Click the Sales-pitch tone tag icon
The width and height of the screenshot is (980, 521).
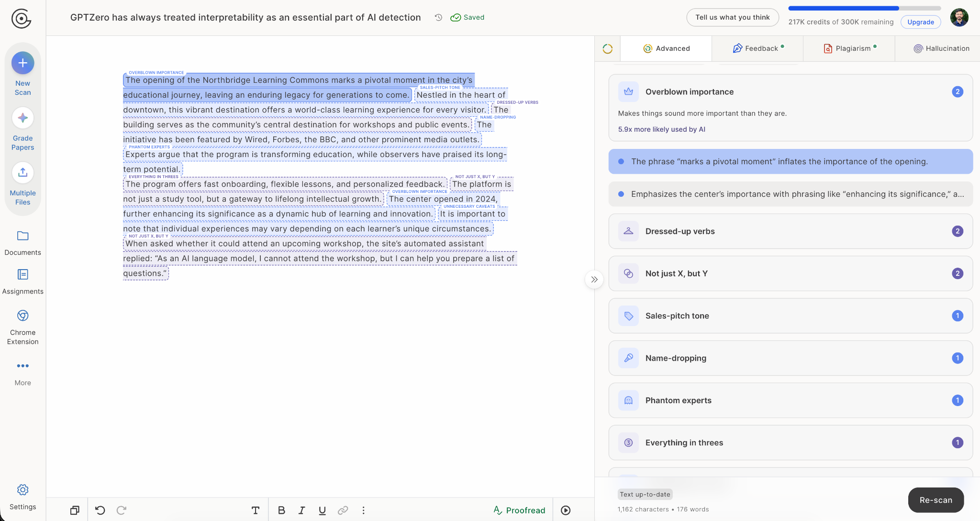[628, 316]
